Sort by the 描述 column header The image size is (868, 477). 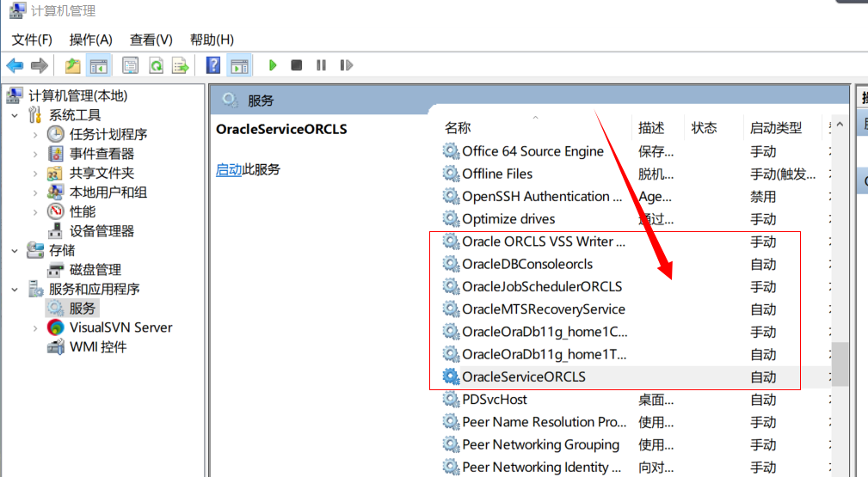[651, 128]
